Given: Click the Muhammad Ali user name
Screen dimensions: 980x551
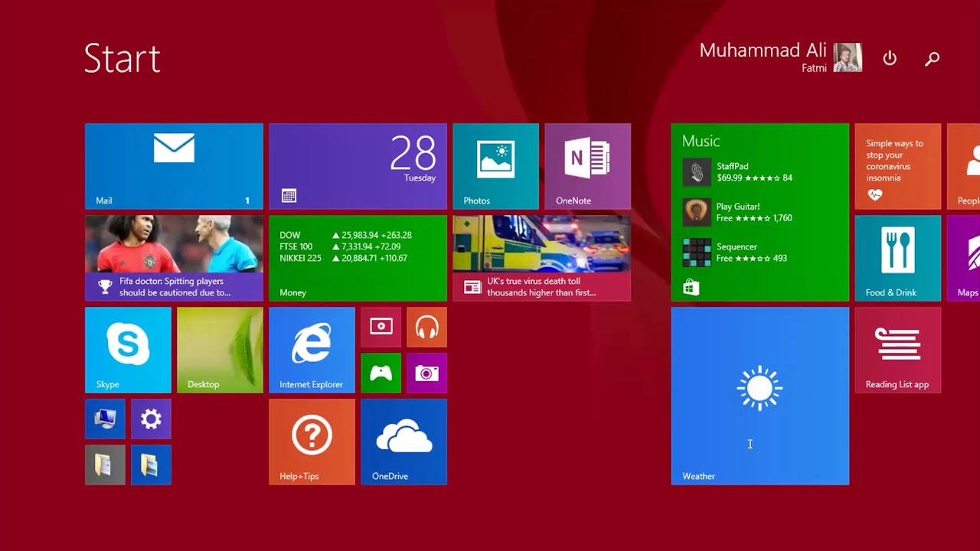Looking at the screenshot, I should 763,51.
